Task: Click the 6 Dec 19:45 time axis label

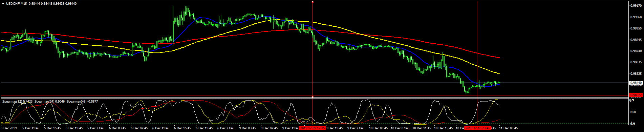Action: [204, 129]
